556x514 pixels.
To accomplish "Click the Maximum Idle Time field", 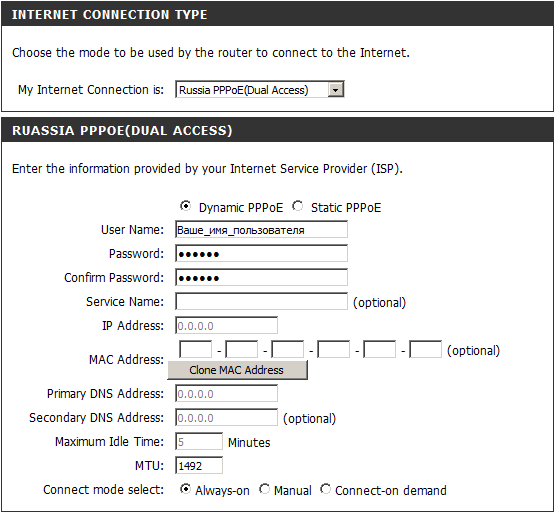I will (199, 442).
